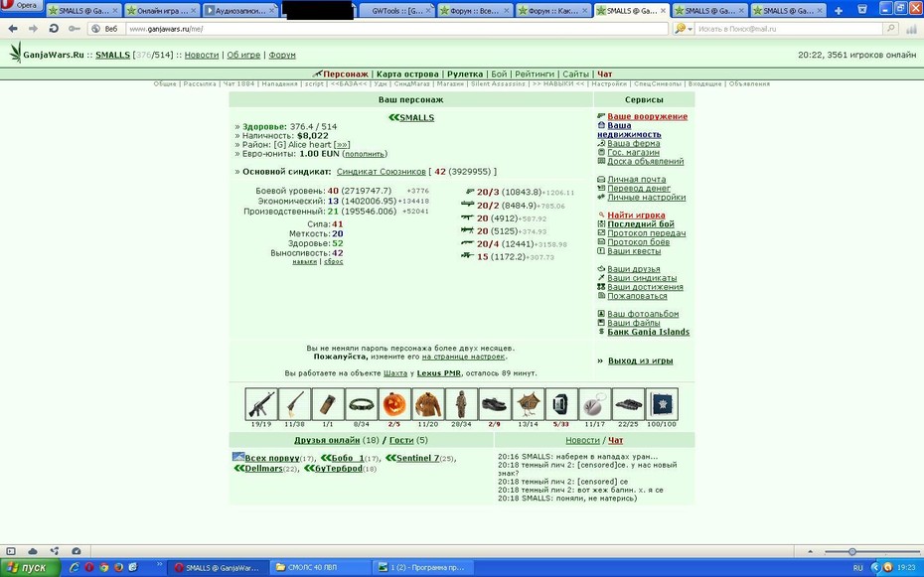Viewport: 924px width, 577px height.
Task: Open the Ваши достижения link
Action: tap(645, 287)
